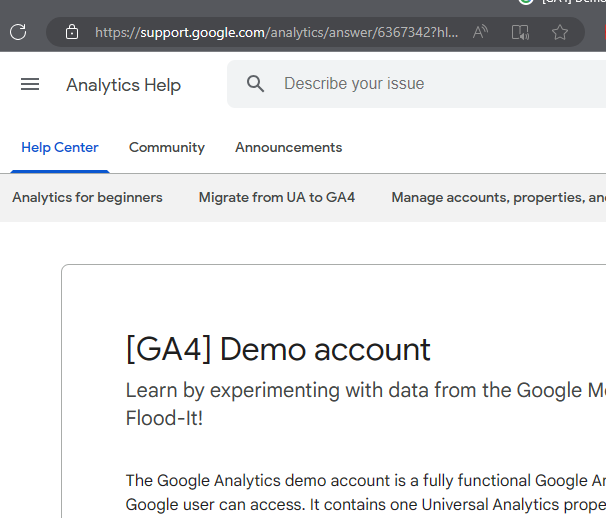Open the Community tab
This screenshot has height=518, width=606.
167,148
